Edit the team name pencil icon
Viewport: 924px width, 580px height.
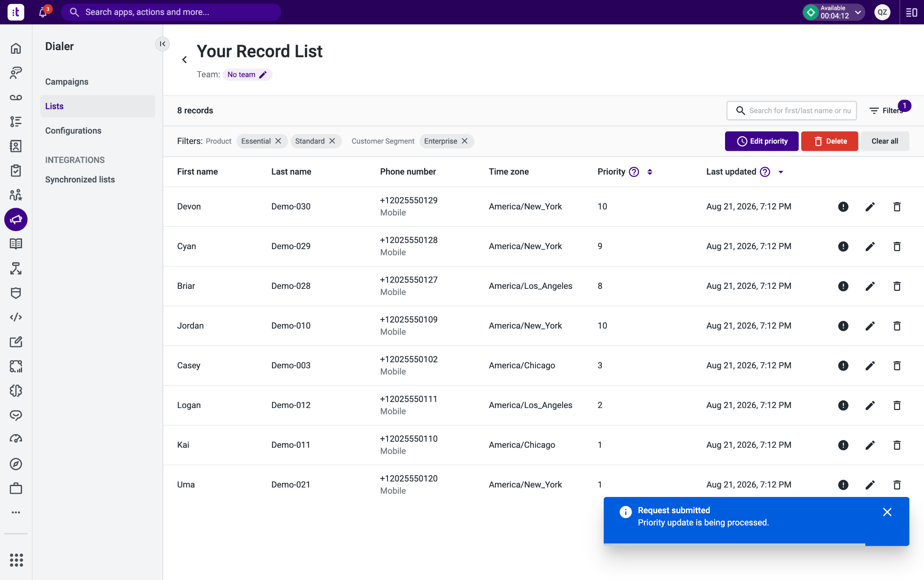pos(263,74)
